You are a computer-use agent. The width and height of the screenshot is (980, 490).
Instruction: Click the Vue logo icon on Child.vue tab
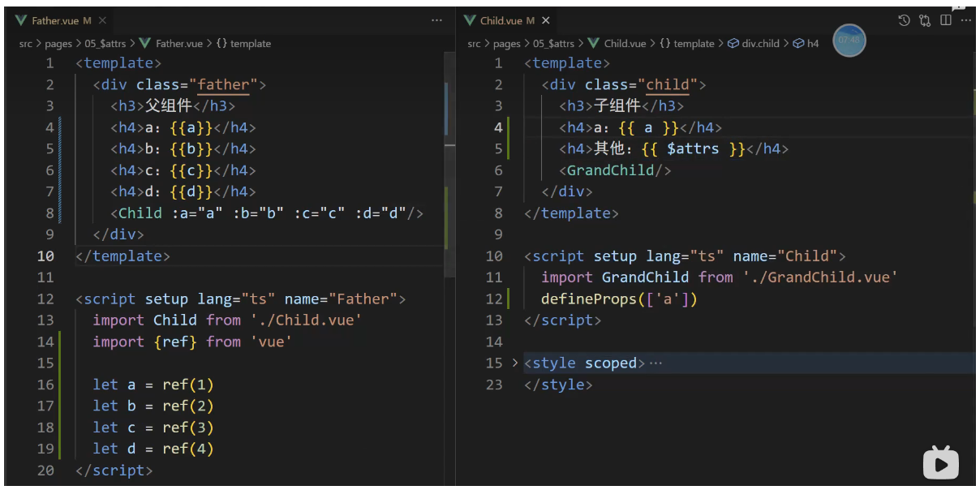coord(470,20)
